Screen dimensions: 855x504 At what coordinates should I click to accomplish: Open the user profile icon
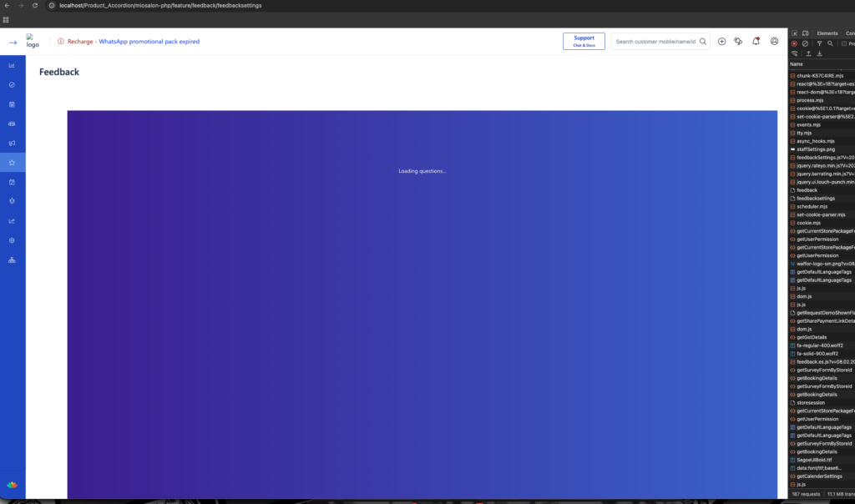pyautogui.click(x=774, y=42)
